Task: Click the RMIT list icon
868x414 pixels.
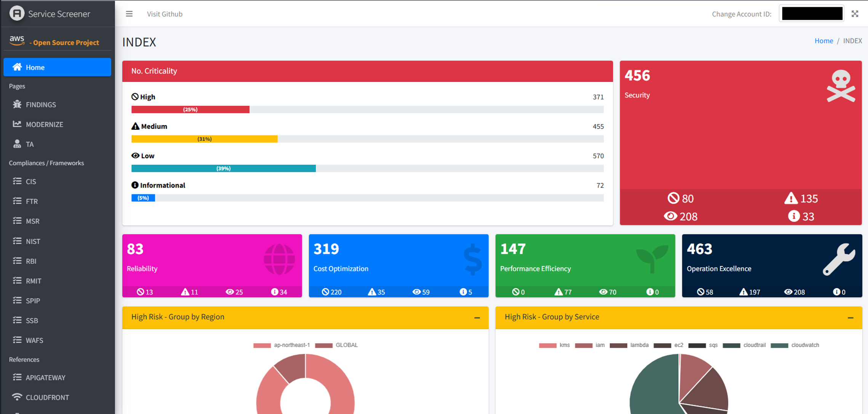Action: [17, 280]
